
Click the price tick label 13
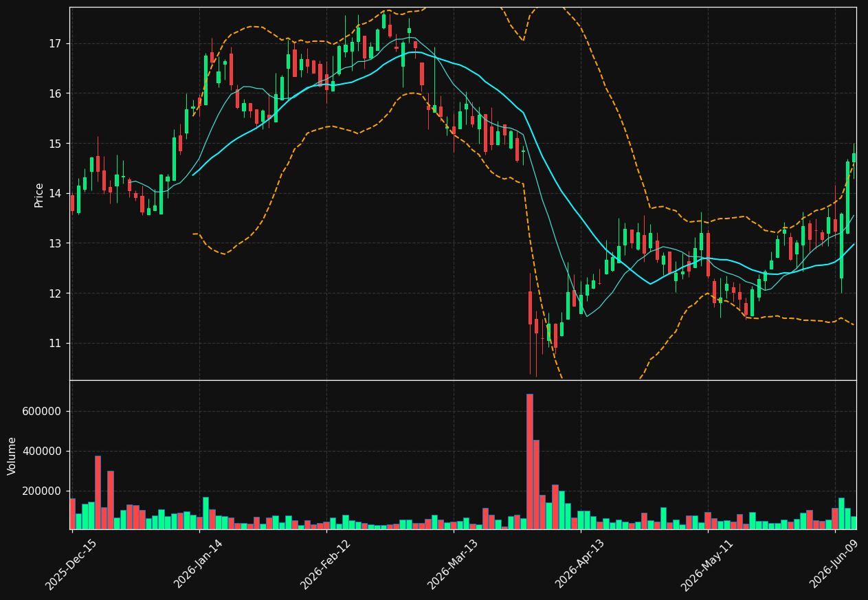55,243
